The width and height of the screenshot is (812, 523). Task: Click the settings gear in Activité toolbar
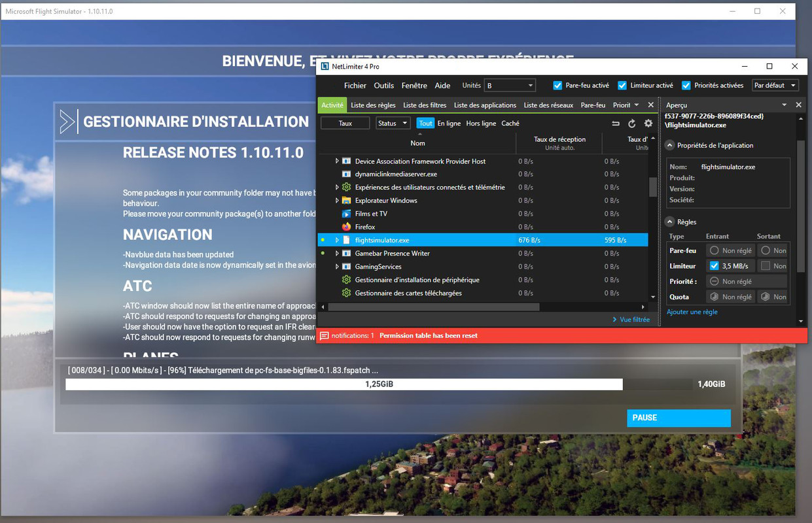(x=648, y=124)
